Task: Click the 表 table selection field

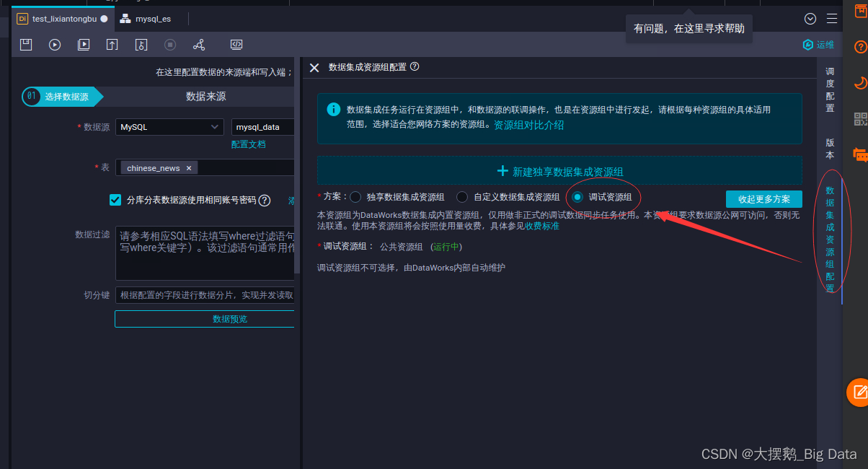Action: click(x=205, y=167)
